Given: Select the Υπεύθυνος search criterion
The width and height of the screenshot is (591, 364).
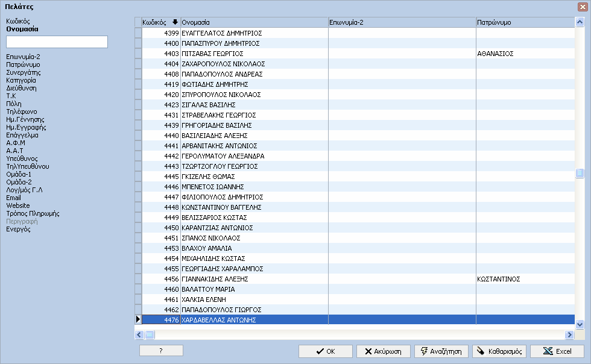Looking at the screenshot, I should (22, 158).
